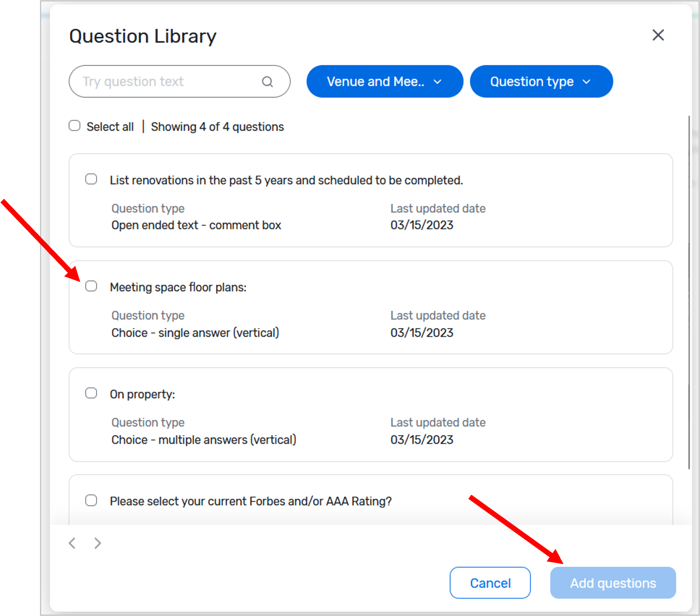The height and width of the screenshot is (616, 700).
Task: Click the Add questions button
Action: [612, 582]
